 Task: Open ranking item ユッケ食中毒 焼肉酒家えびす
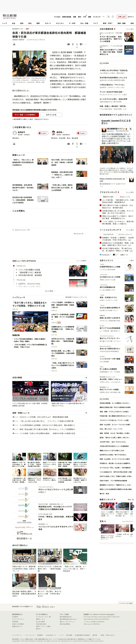(x=118, y=201)
